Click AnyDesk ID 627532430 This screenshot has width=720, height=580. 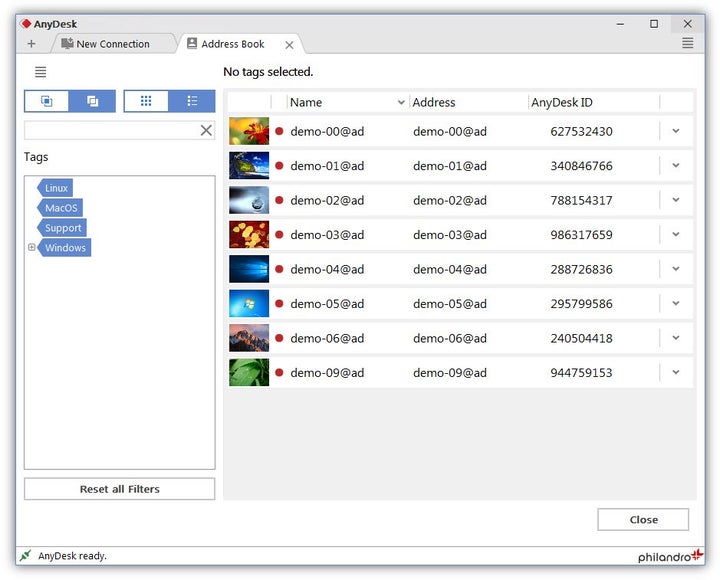coord(581,131)
